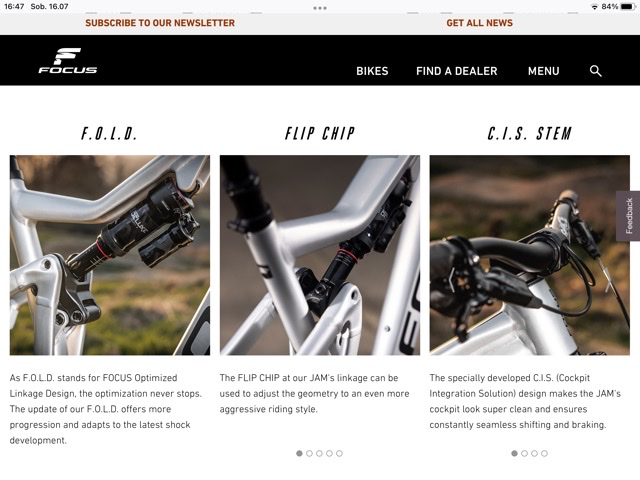Click the C.I.S. STEM handlebar image
640x480 pixels.
(x=529, y=255)
